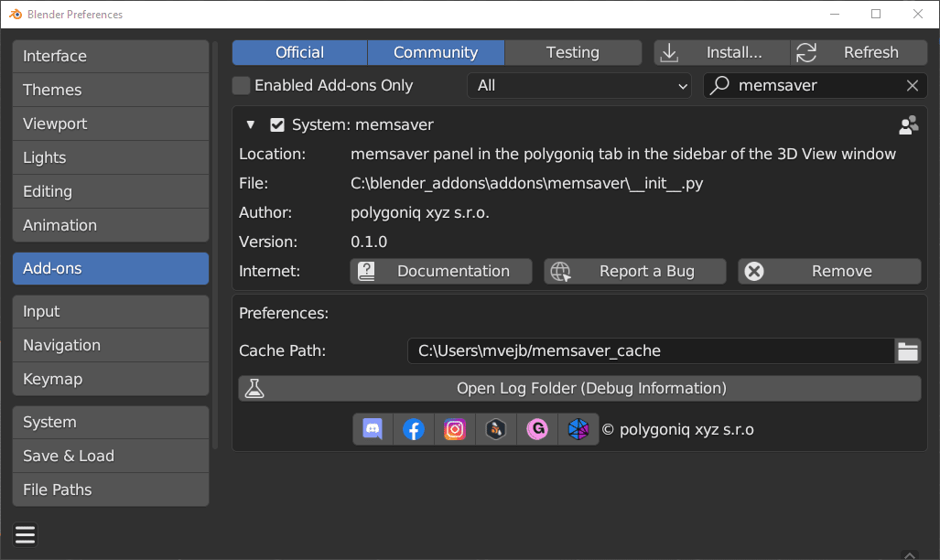Click the Gumroad store icon

click(537, 428)
